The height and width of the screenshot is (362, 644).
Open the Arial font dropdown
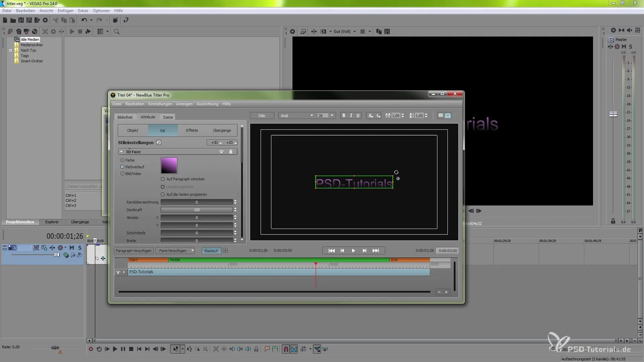point(312,116)
